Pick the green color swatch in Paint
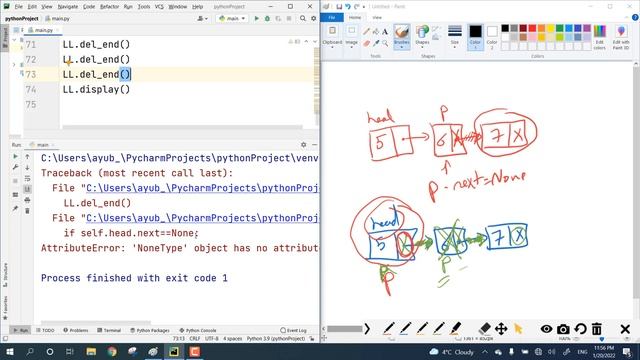 (560, 28)
